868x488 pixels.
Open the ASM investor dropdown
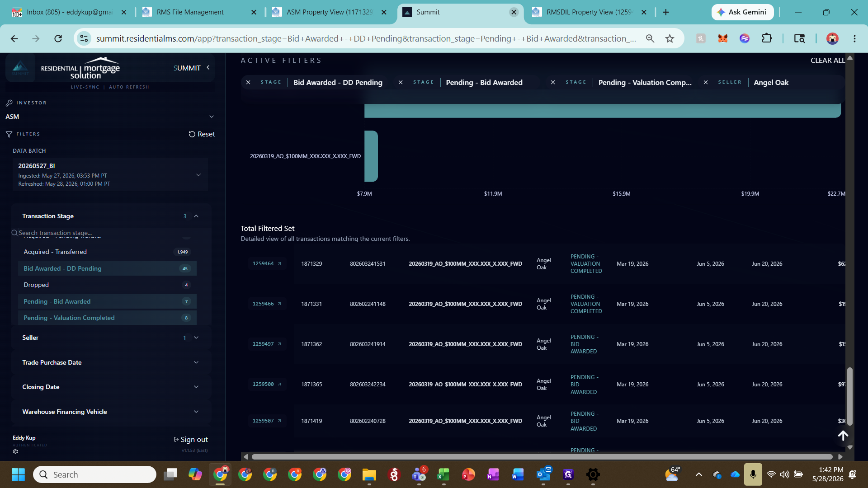pos(110,117)
